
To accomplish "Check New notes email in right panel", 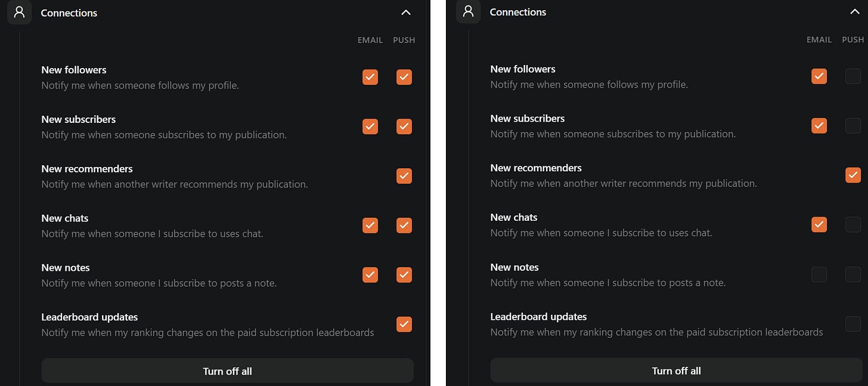I will click(819, 274).
